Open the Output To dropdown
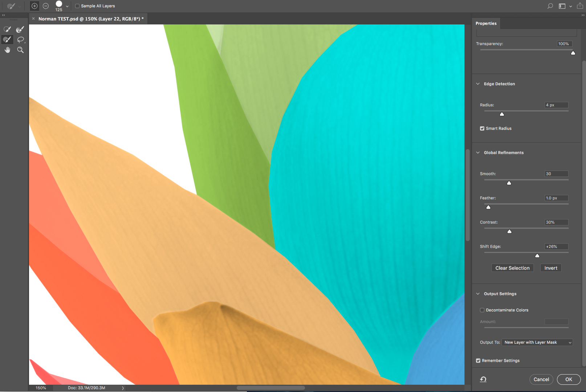The width and height of the screenshot is (586, 392). [x=537, y=342]
